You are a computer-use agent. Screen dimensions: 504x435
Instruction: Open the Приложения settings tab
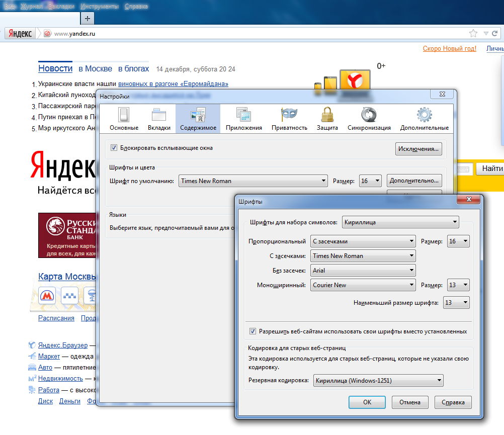pyautogui.click(x=243, y=119)
